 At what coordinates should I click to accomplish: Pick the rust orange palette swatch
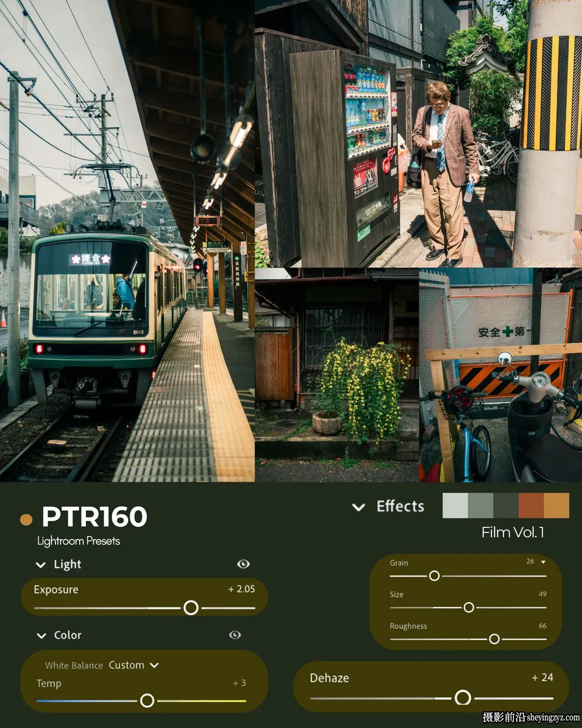pos(531,506)
